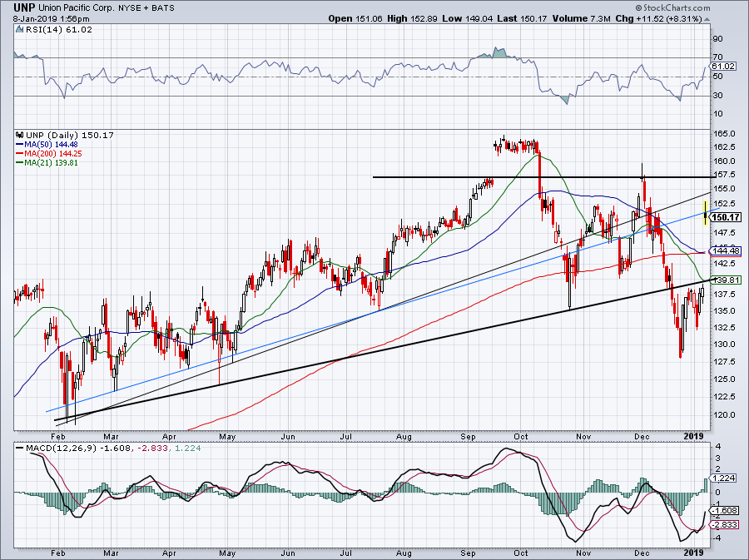
Task: Click the up-arrow triangle after Chg value
Action: coord(707,20)
